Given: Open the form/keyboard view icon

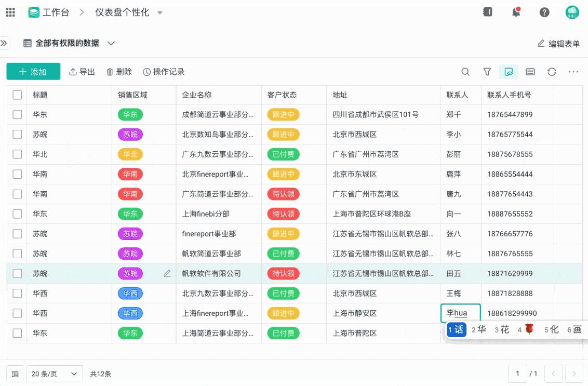Looking at the screenshot, I should (x=530, y=72).
